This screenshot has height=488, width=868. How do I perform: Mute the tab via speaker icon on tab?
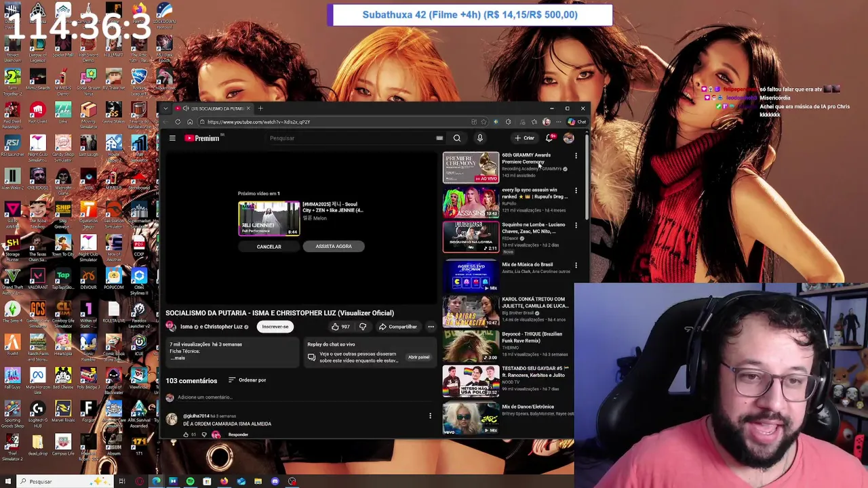point(185,108)
